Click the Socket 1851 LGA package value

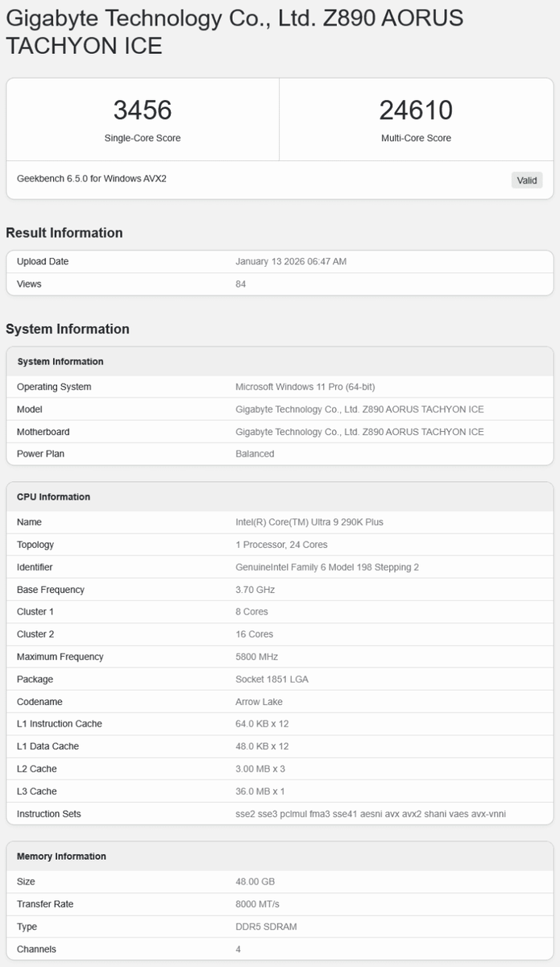pos(272,679)
